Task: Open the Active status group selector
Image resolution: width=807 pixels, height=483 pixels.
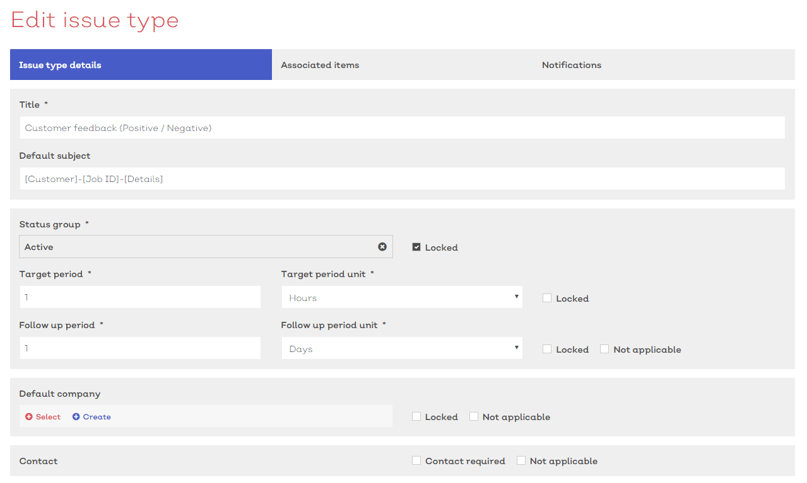Action: tap(206, 247)
